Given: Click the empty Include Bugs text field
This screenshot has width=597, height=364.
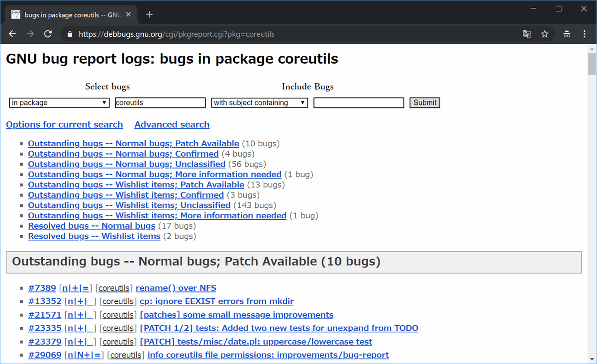Looking at the screenshot, I should pos(359,103).
